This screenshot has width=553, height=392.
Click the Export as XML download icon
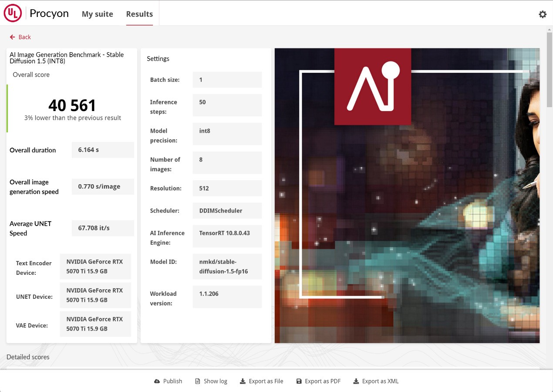pos(356,381)
